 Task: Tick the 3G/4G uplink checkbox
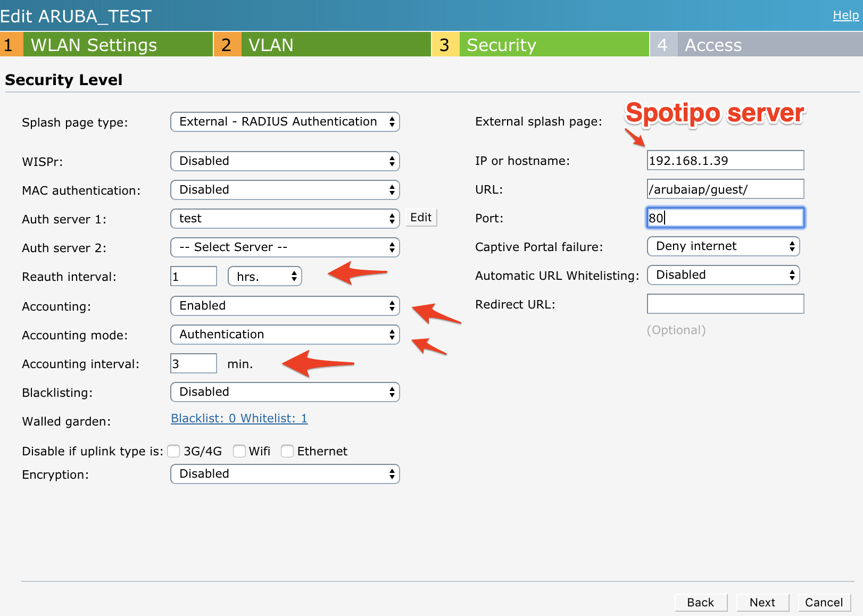tap(173, 451)
